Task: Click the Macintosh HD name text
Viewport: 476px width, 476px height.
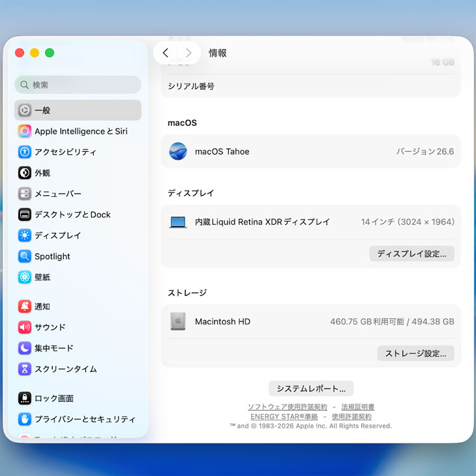Action: tap(222, 321)
